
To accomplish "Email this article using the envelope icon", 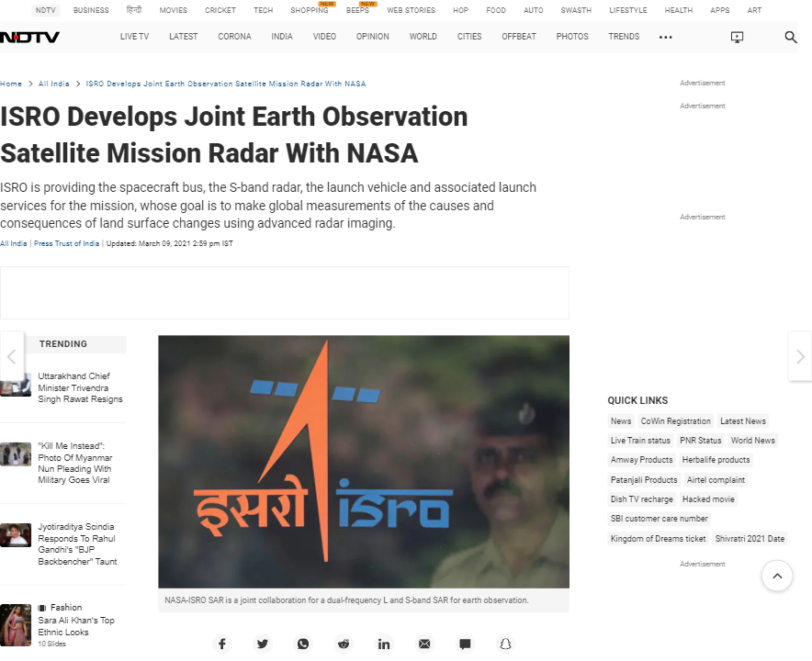I will pos(424,644).
